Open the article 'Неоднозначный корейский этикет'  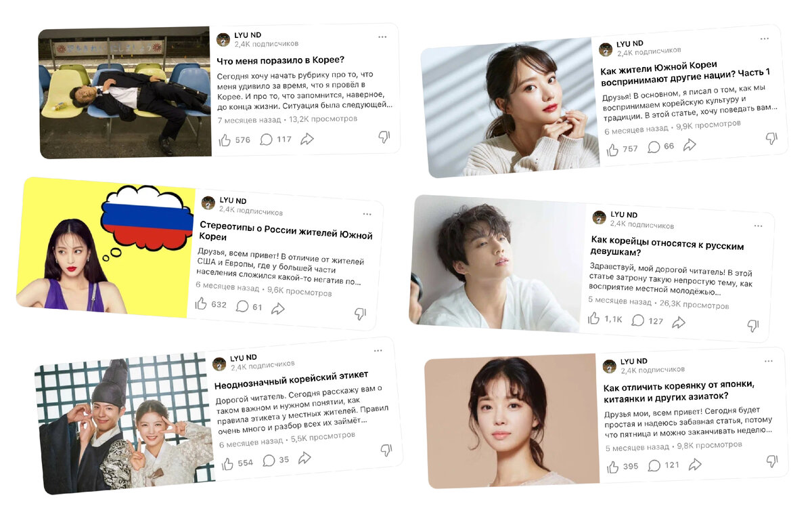pyautogui.click(x=292, y=377)
